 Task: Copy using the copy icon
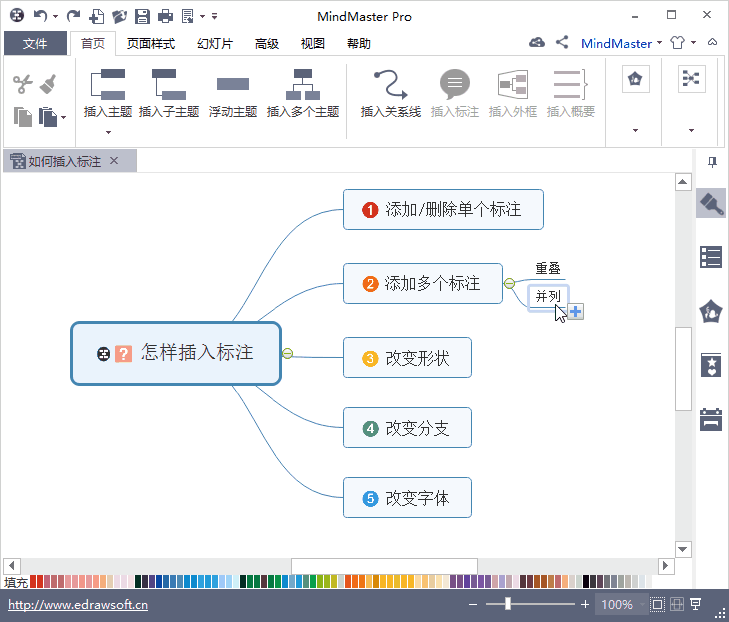click(x=23, y=117)
